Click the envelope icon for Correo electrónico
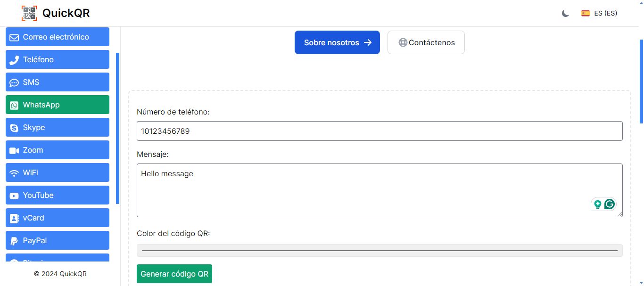The height and width of the screenshot is (286, 644). (14, 37)
